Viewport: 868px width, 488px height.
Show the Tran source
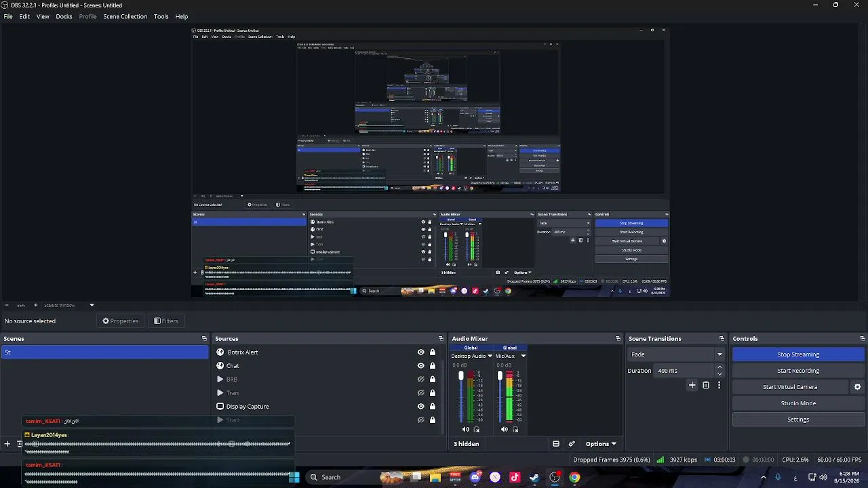coord(420,393)
